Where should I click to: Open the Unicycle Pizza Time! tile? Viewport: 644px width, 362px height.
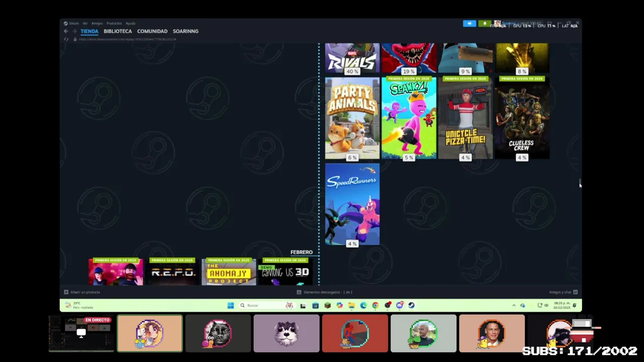[x=465, y=118]
